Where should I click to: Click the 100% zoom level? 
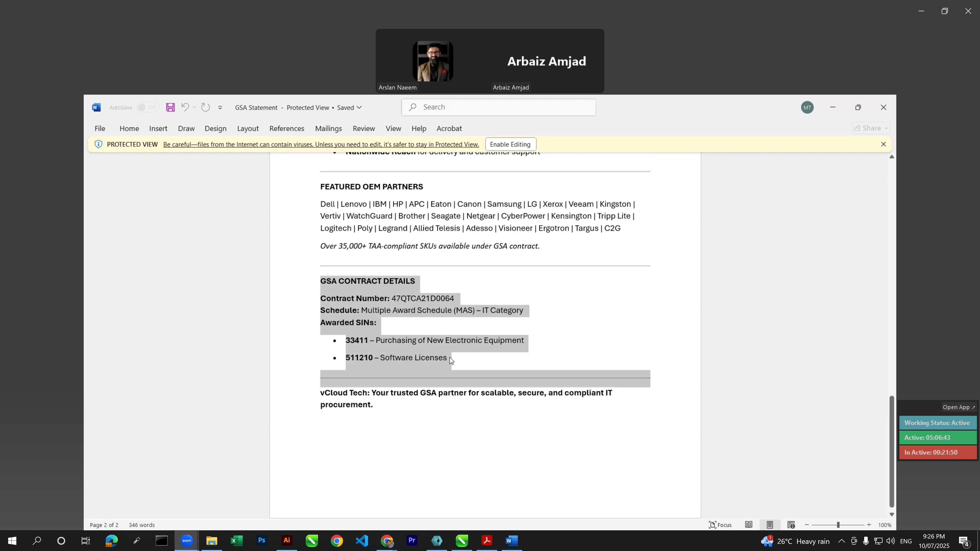(885, 525)
